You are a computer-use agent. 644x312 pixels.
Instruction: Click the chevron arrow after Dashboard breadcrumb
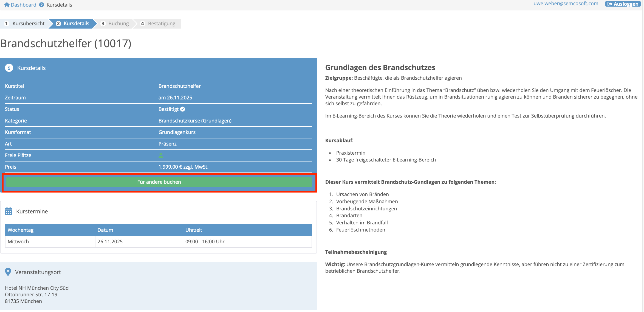[x=41, y=5]
